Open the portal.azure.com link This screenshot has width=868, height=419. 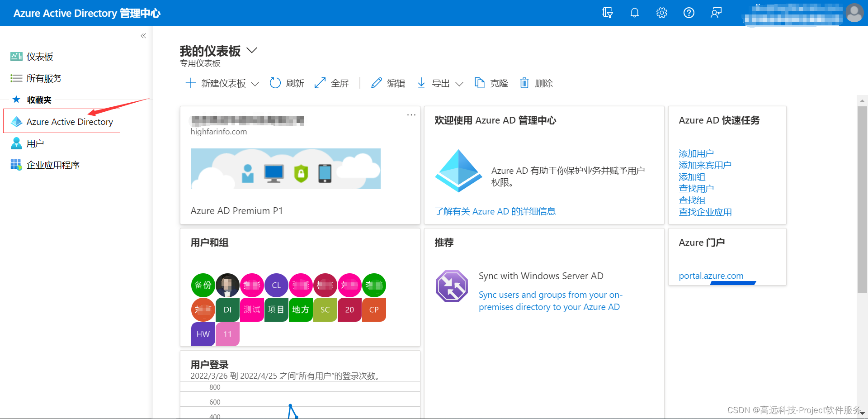pos(711,276)
